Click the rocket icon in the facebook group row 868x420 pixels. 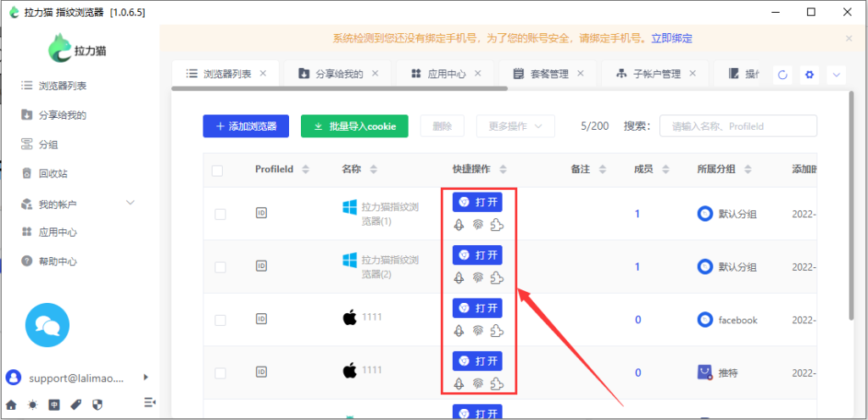tap(459, 331)
